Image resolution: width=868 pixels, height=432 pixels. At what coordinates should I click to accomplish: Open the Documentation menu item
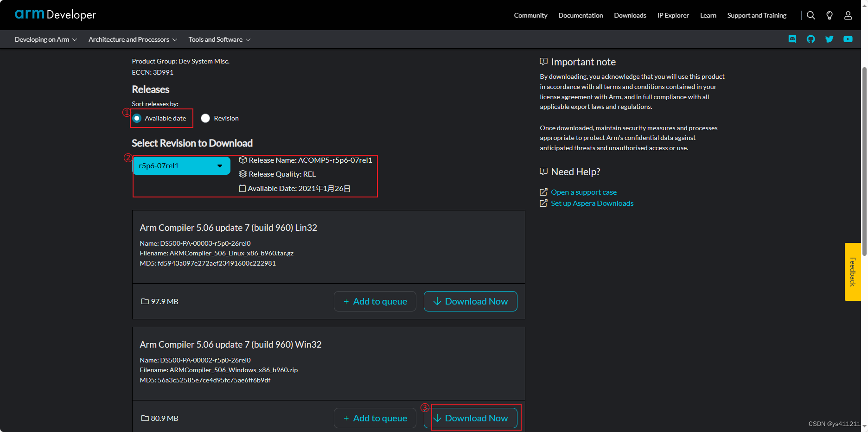[581, 15]
